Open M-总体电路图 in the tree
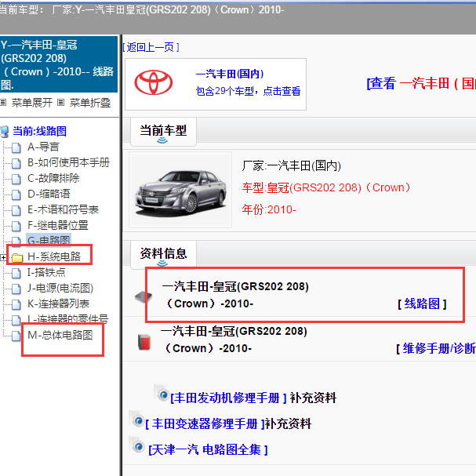The image size is (476, 476). tap(60, 335)
